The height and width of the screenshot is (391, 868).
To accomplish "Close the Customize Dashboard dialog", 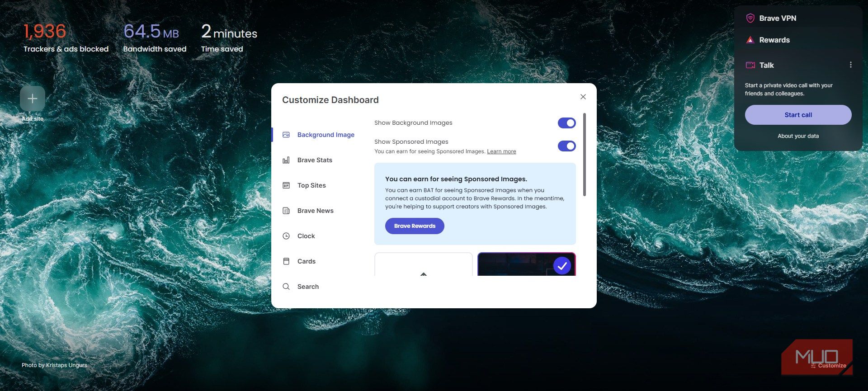I will (x=583, y=97).
